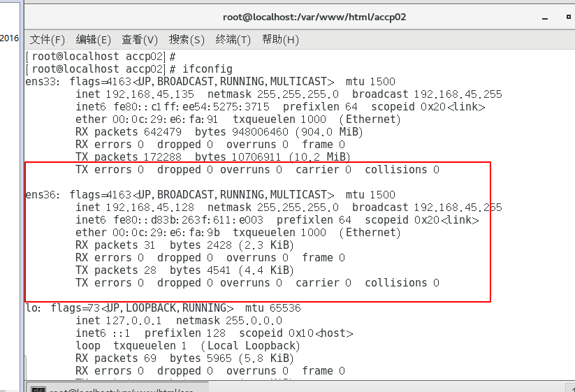Click MAC address 00:0c:29:e6:fa:91
Viewport: 575px width, 392px height.
(x=165, y=119)
